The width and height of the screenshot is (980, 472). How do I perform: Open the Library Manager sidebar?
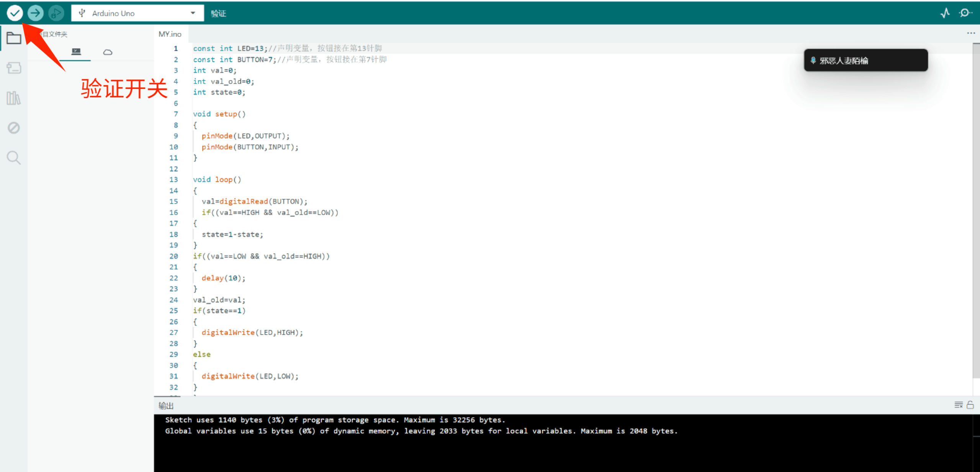14,98
